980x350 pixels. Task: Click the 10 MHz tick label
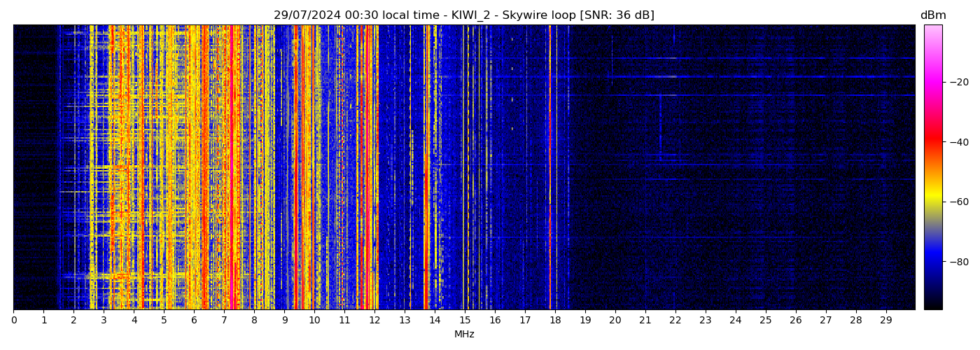click(314, 320)
